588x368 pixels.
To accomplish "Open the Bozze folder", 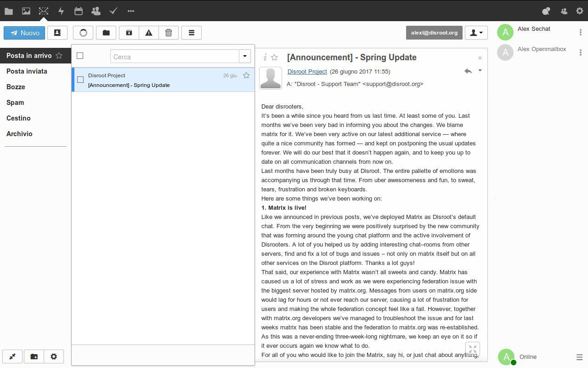I will pos(16,87).
